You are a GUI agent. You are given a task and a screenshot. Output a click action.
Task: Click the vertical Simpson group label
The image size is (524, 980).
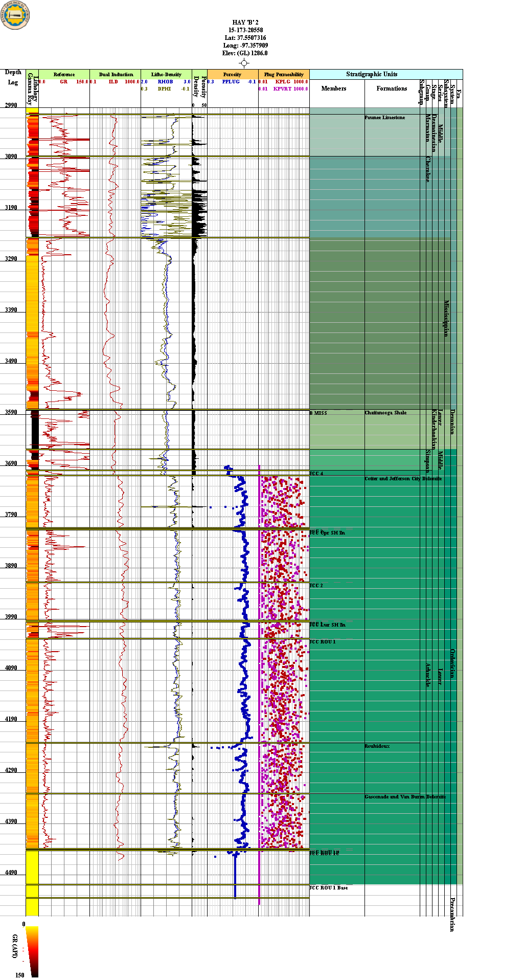tap(428, 461)
